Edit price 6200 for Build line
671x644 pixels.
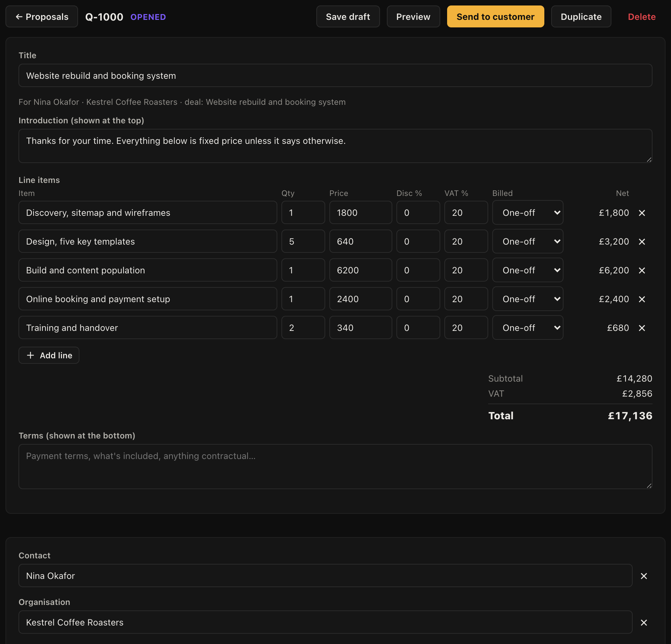360,270
